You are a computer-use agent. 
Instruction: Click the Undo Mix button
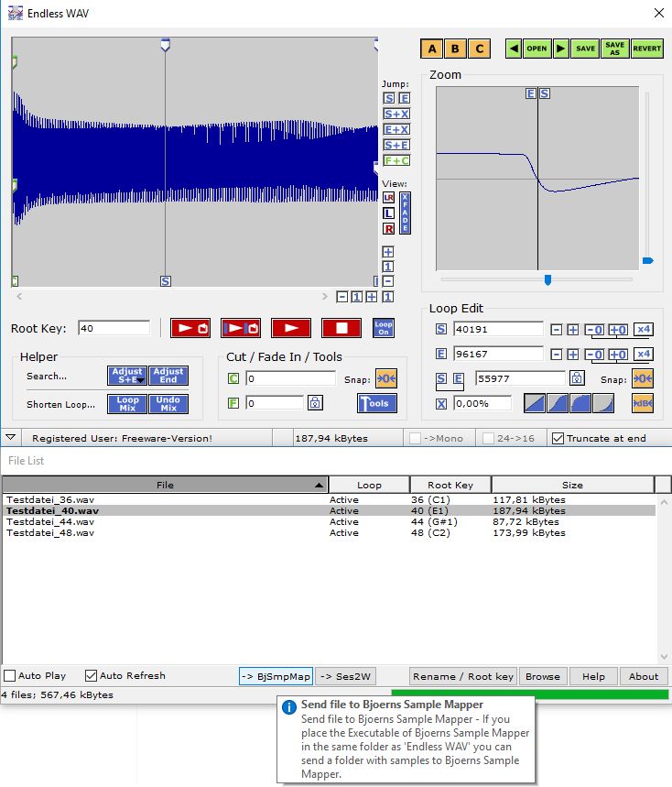tap(168, 403)
